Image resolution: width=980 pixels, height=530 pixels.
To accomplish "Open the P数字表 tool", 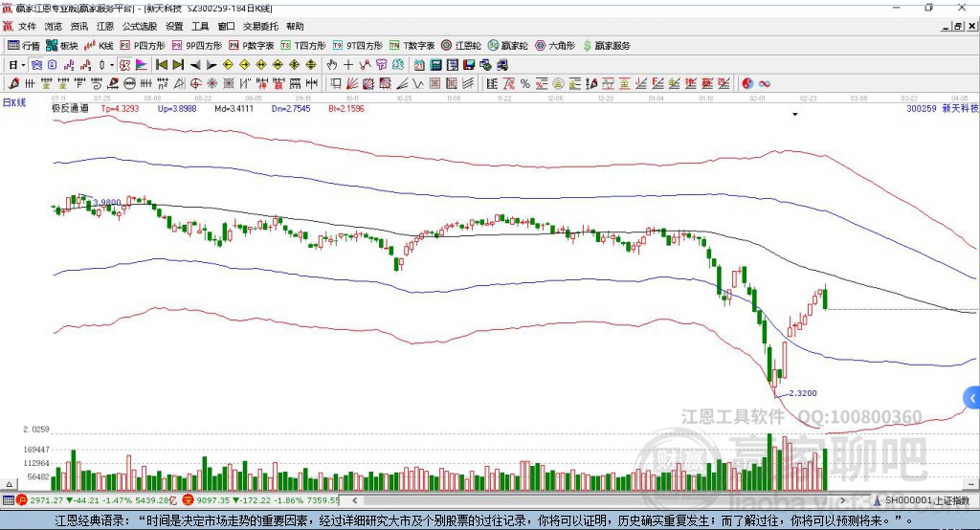I will tap(252, 46).
